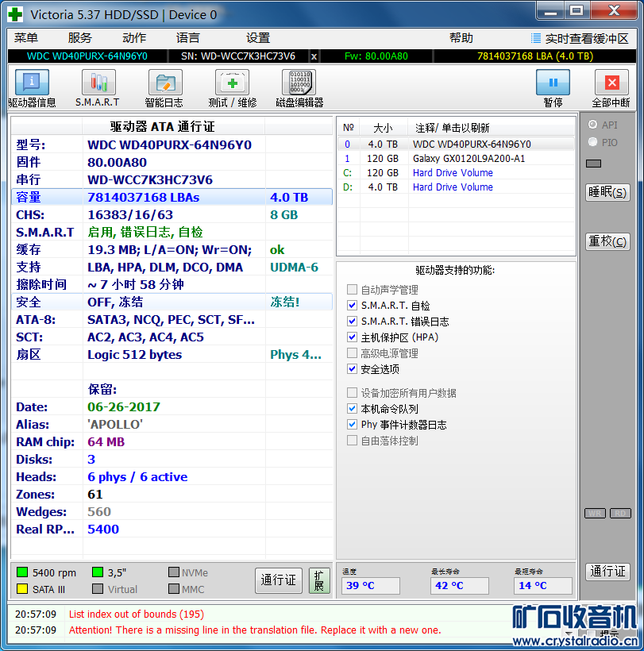
Task: Toggle S.M.A.R.T. 错误日志 checkbox
Action: pos(352,321)
